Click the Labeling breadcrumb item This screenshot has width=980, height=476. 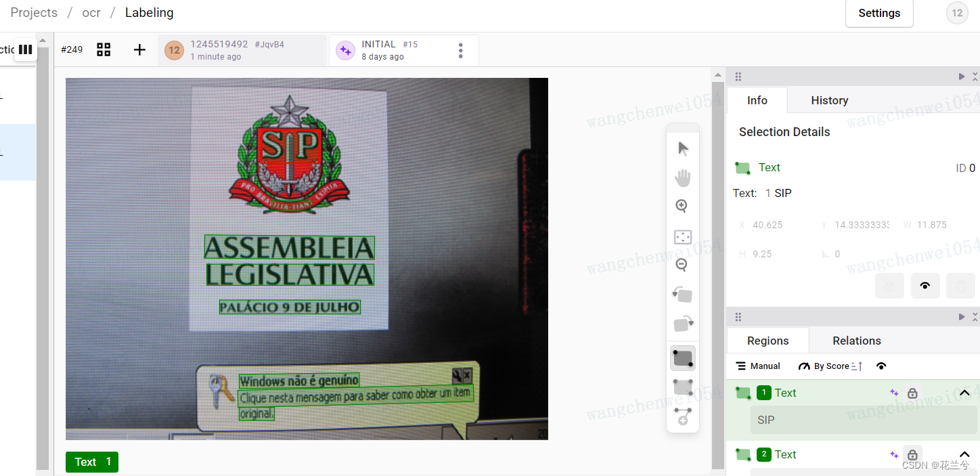150,13
